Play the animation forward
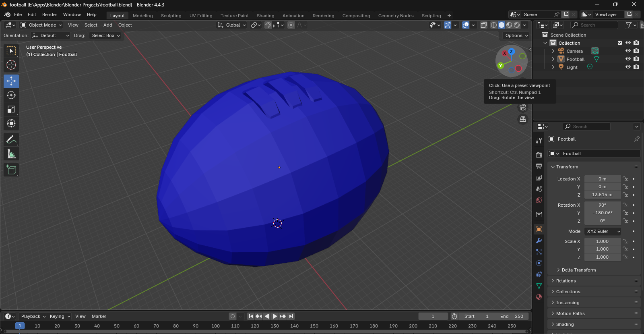Image resolution: width=644 pixels, height=334 pixels. pyautogui.click(x=275, y=316)
